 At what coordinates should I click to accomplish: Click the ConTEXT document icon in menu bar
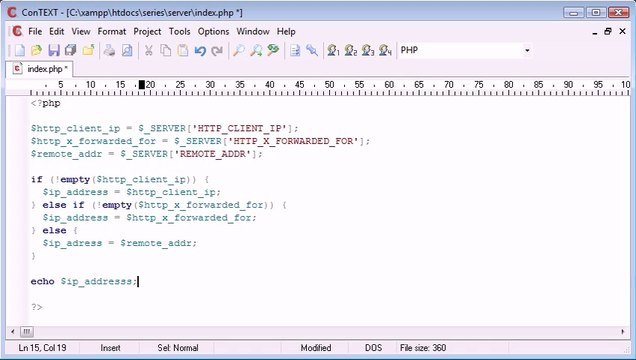tap(17, 31)
